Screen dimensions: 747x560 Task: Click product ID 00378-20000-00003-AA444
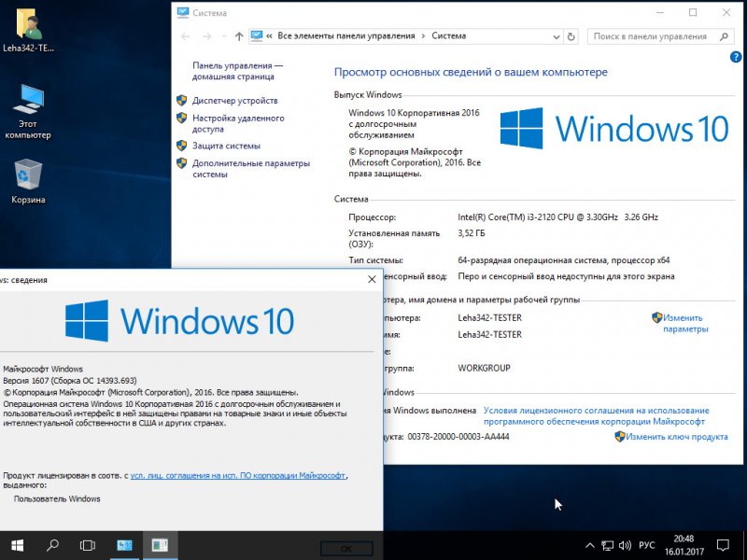tap(458, 437)
